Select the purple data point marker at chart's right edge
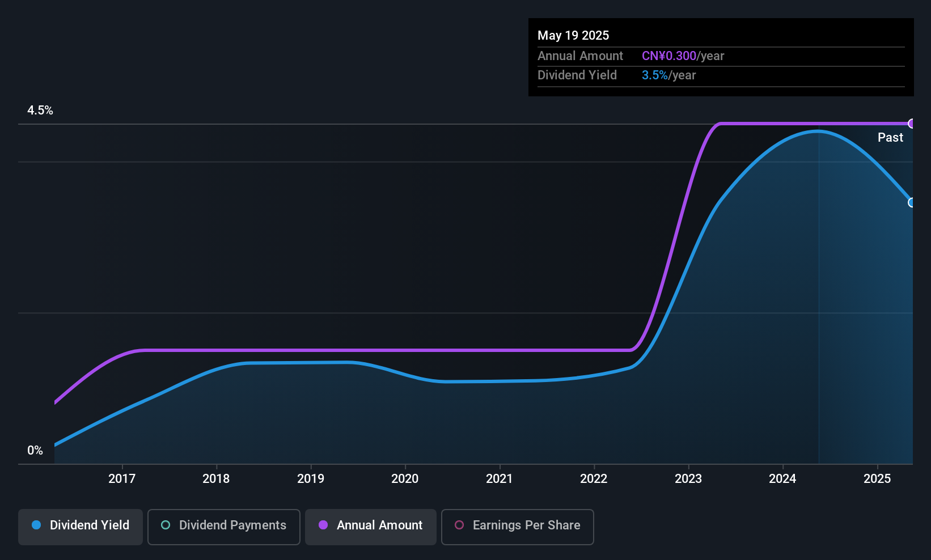The image size is (931, 560). pos(912,123)
